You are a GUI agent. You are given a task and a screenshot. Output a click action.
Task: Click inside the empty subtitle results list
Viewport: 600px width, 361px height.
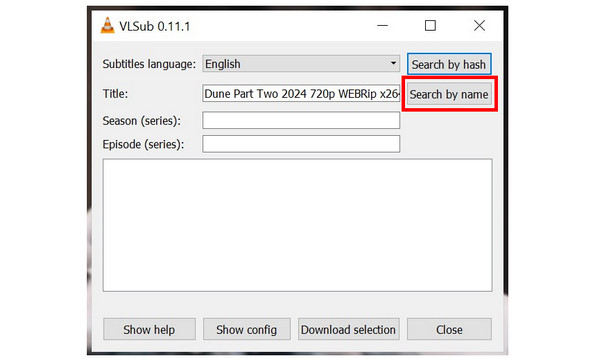(x=297, y=225)
